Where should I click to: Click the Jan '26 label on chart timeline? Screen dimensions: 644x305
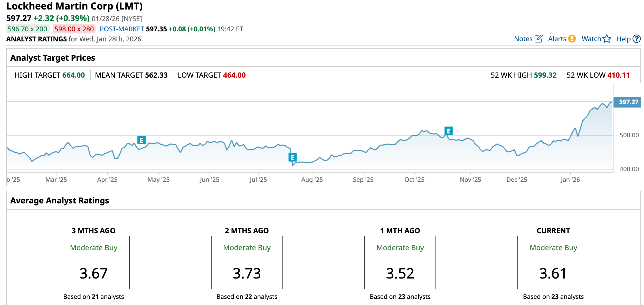[x=570, y=180]
